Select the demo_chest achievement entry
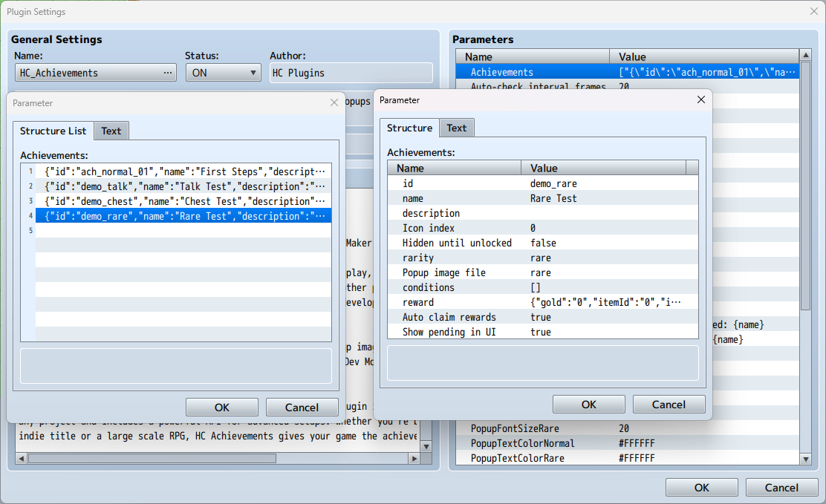 (184, 201)
